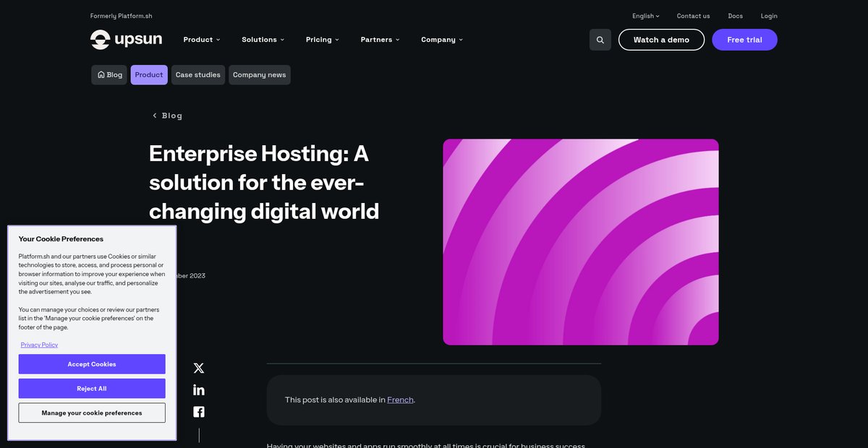Screen dimensions: 868x448
Task: Select the Case studies tab
Action: [198, 75]
